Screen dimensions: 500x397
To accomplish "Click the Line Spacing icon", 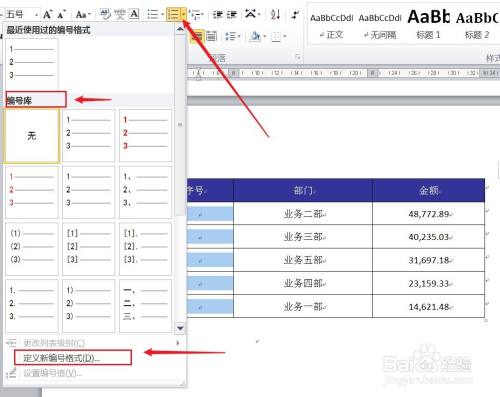I will [x=230, y=36].
